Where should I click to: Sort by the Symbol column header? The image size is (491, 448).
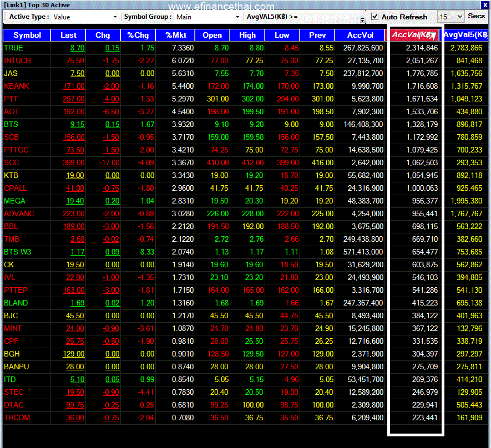click(27, 35)
